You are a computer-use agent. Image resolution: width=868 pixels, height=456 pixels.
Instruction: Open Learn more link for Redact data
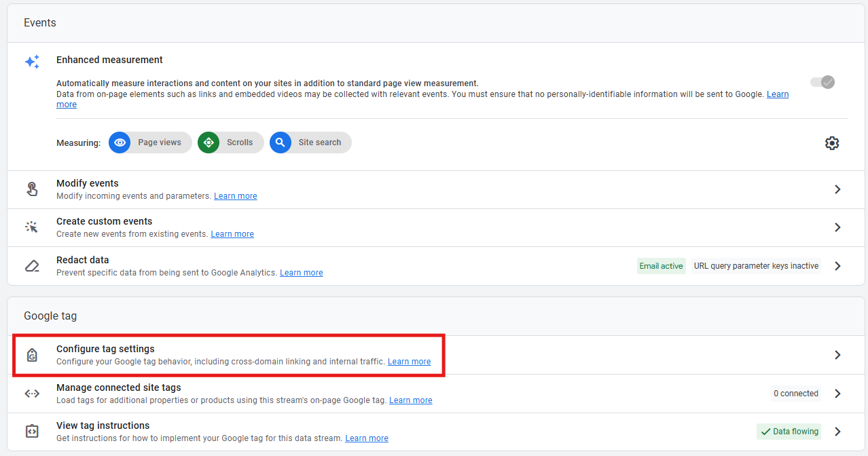point(302,273)
